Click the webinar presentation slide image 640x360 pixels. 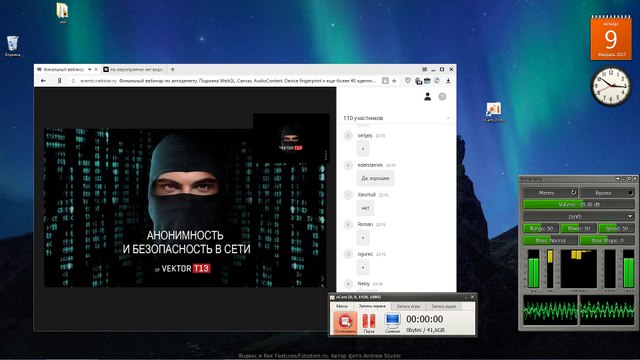click(x=185, y=207)
